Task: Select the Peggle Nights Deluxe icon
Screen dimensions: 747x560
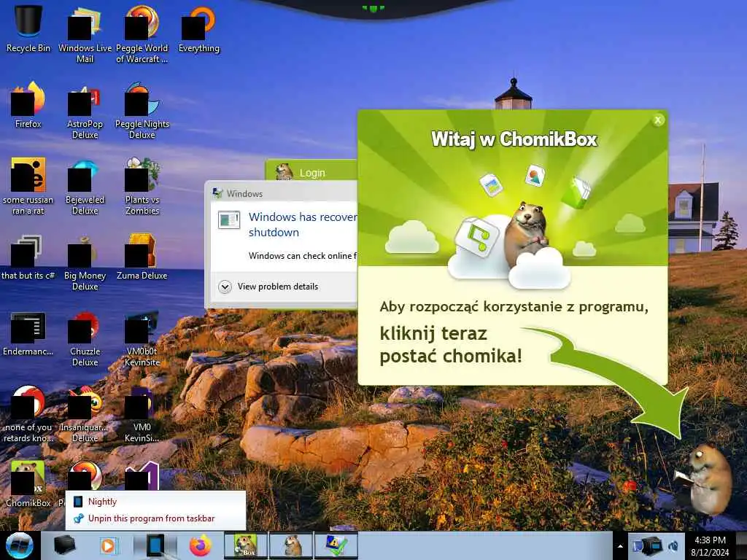Action: 142,111
